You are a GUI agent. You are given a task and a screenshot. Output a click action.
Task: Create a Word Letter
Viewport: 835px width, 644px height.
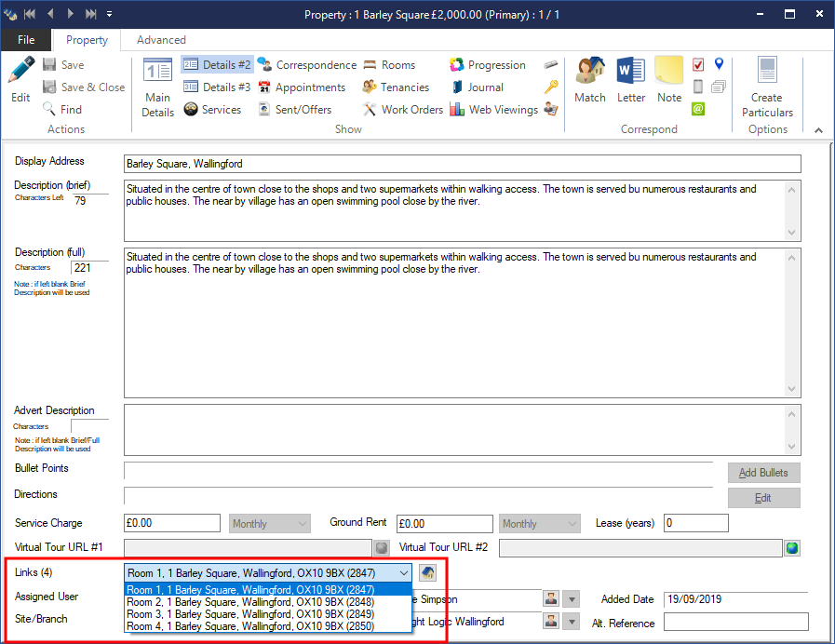click(x=630, y=80)
